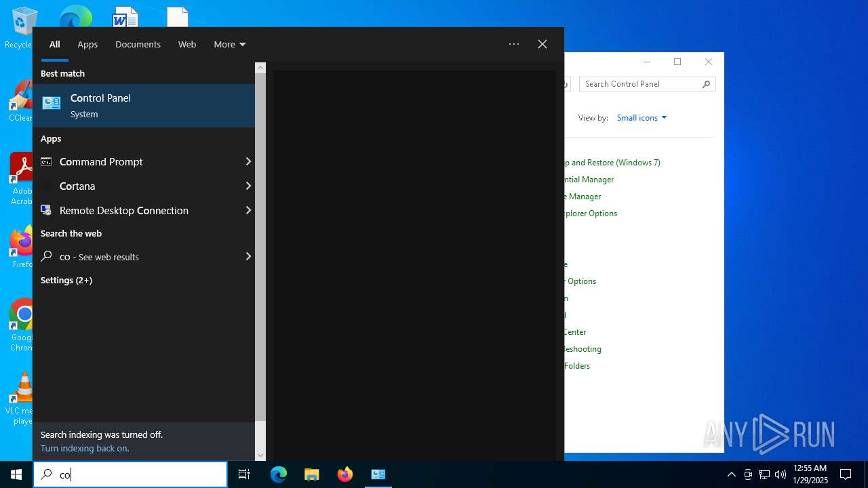Open the Microsoft Edge desktop shortcut

tap(75, 17)
